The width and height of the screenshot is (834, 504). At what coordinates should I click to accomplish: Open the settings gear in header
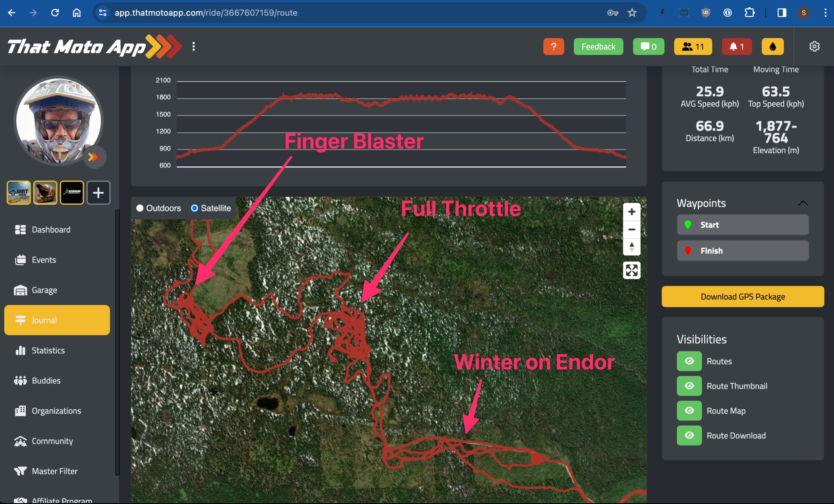(814, 47)
